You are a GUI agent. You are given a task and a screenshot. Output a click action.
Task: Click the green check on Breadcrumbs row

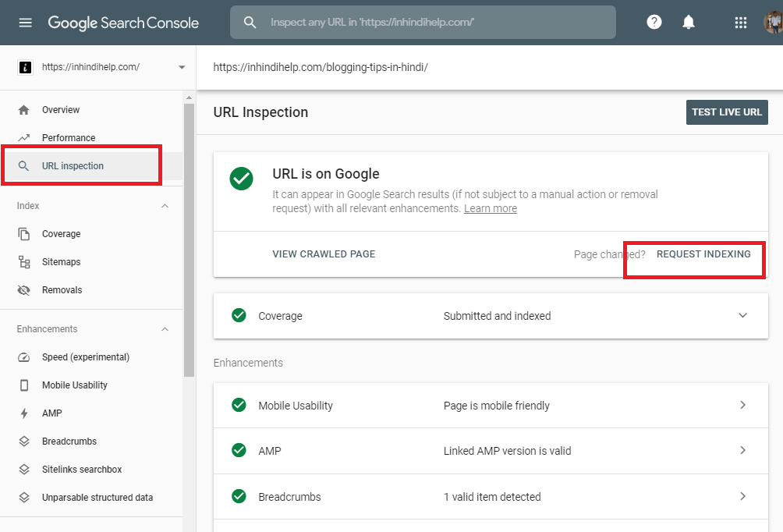pyautogui.click(x=239, y=496)
